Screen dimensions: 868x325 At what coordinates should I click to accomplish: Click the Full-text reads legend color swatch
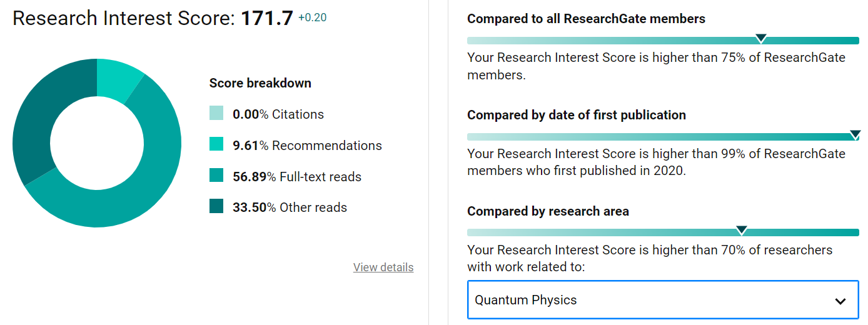(x=216, y=176)
